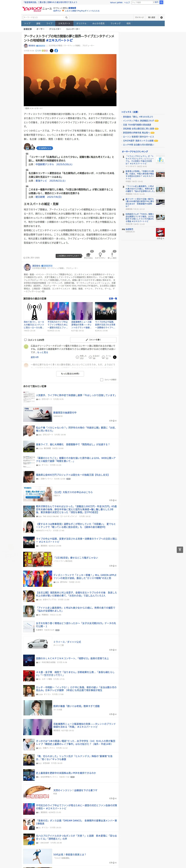The height and width of the screenshot is (868, 186).
Task: Open the BLACKPINK concert complaint article
Action: tap(72, 658)
